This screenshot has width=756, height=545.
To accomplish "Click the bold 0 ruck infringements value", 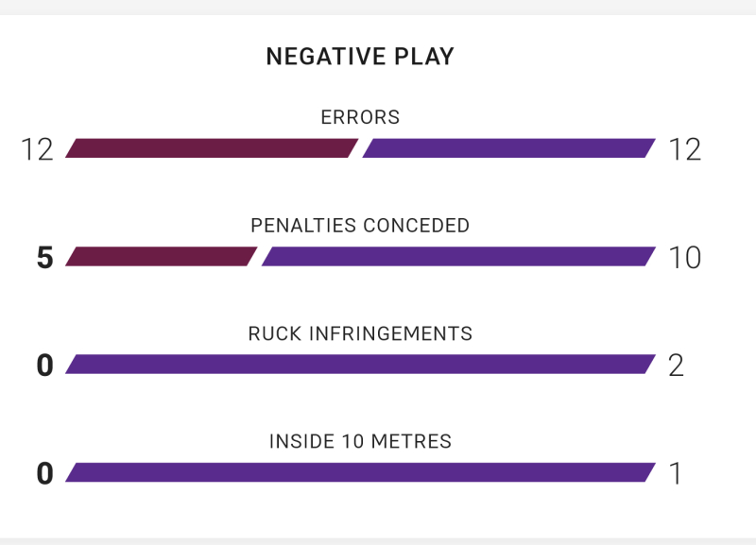I will tap(44, 366).
